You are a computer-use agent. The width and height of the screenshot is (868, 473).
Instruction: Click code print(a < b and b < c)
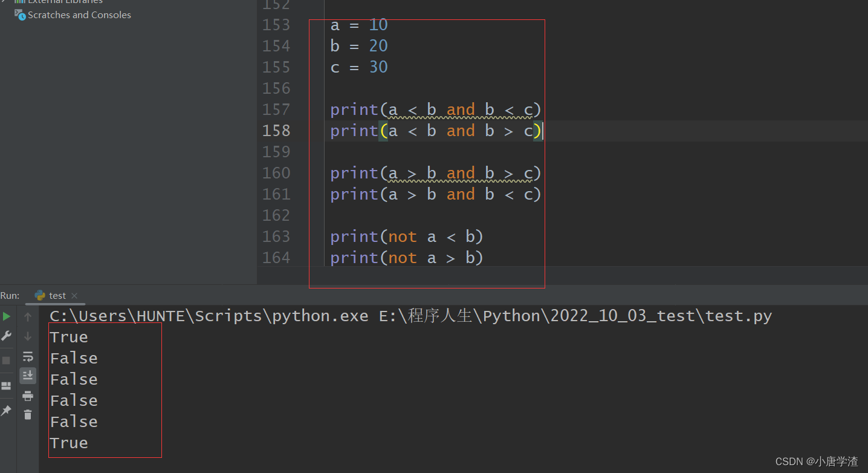436,109
